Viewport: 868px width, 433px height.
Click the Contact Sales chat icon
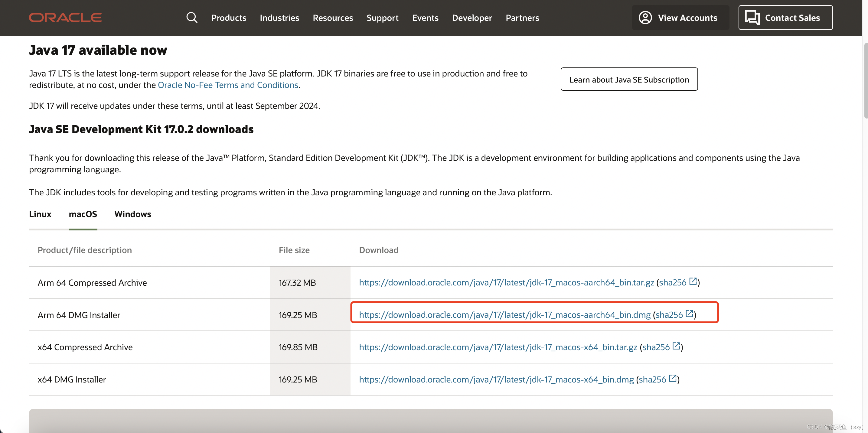[x=752, y=18]
